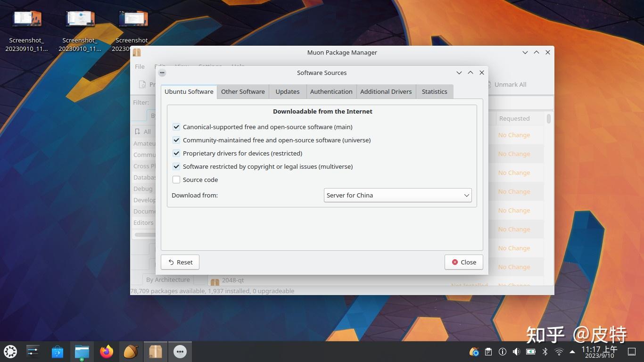Launch Firefox from the taskbar
The height and width of the screenshot is (362, 644).
(x=106, y=351)
